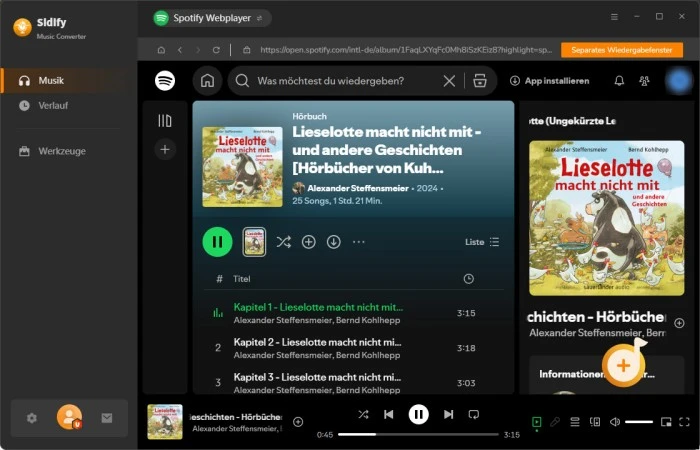The width and height of the screenshot is (700, 450).
Task: Sort by the Titel column header
Action: [x=242, y=279]
